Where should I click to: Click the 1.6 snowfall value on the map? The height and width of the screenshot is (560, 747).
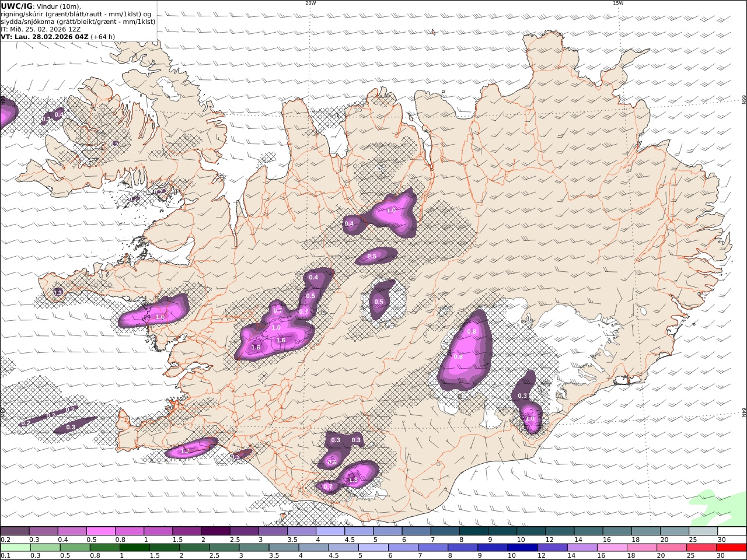(281, 340)
